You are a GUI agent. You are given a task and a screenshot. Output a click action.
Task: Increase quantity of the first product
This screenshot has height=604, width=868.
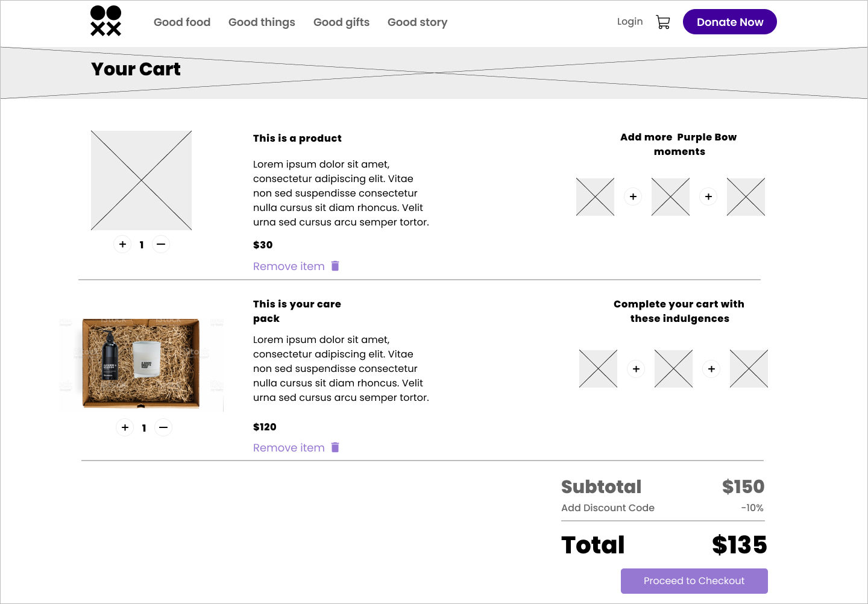(122, 244)
